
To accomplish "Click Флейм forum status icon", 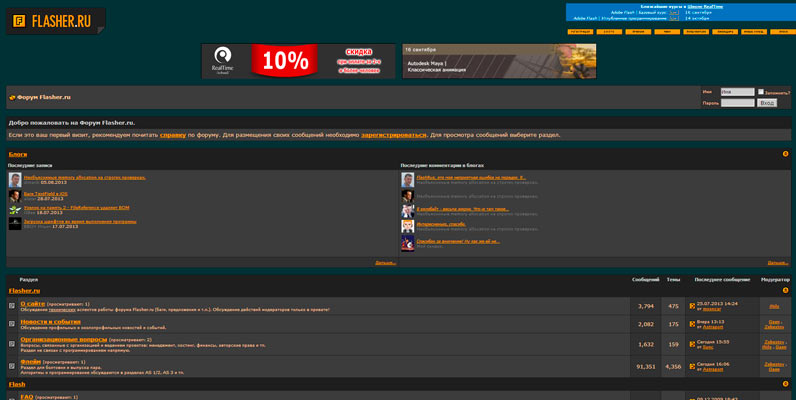I will pos(12,365).
